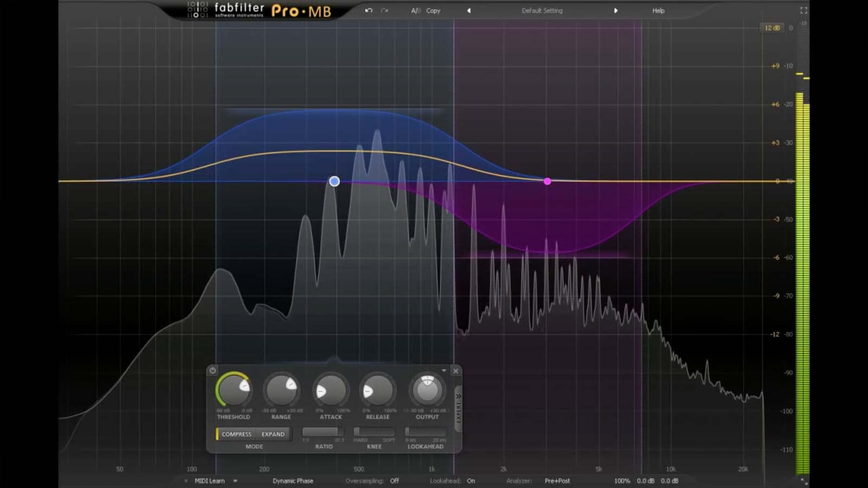Open the MIDI Learn dropdown arrow
This screenshot has height=488, width=868.
(235, 481)
